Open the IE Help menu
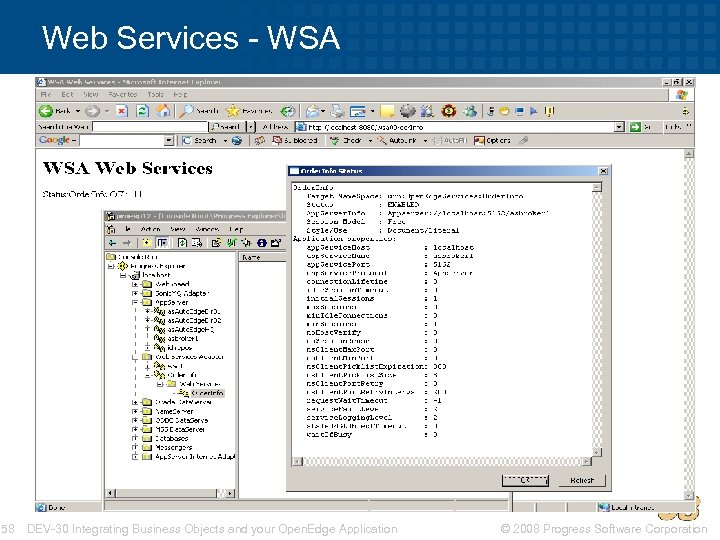This screenshot has height=540, width=720. tap(180, 94)
